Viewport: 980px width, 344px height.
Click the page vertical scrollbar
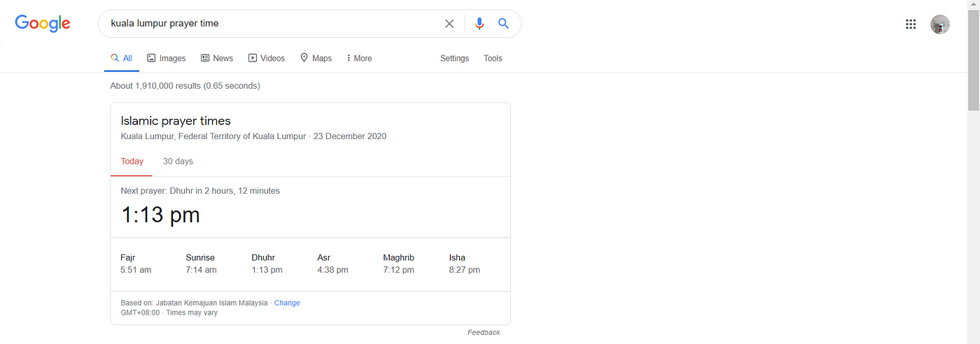tap(973, 172)
